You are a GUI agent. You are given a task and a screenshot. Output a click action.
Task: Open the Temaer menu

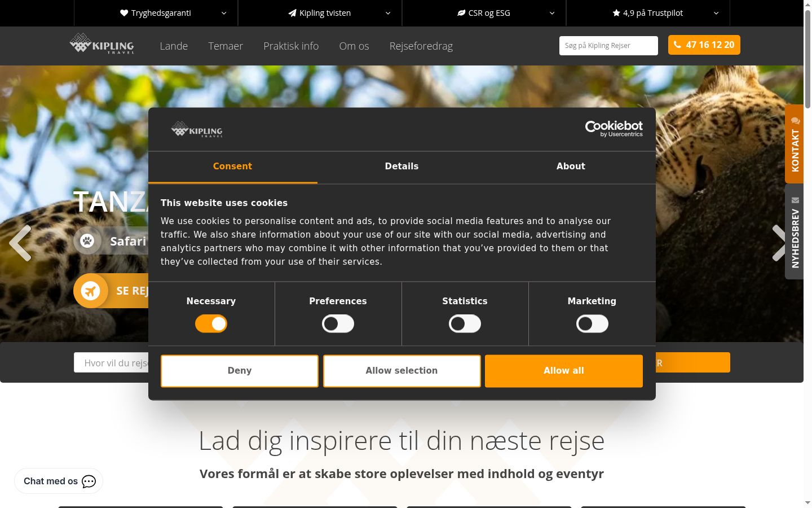coord(226,46)
